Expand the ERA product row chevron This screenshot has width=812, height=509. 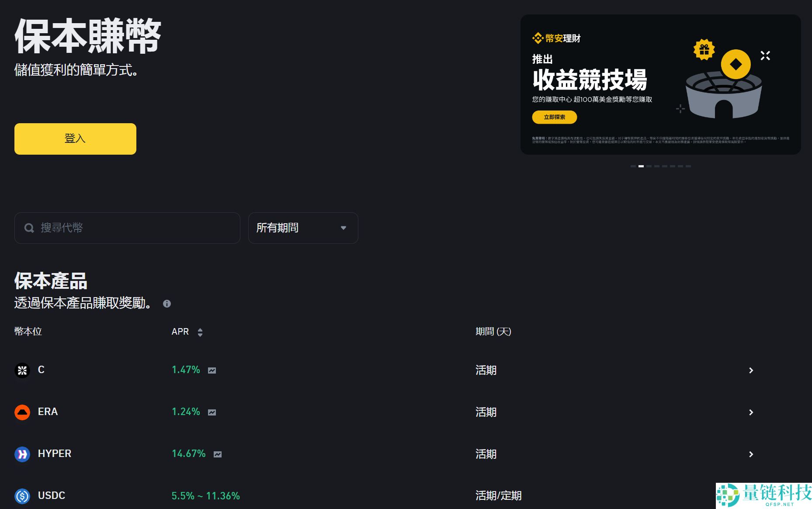pos(751,412)
